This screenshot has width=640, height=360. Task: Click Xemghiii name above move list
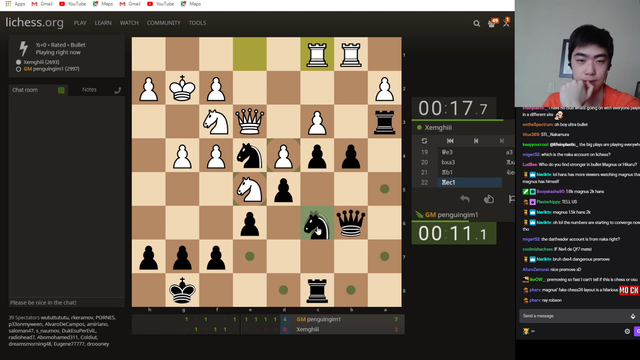tap(438, 128)
